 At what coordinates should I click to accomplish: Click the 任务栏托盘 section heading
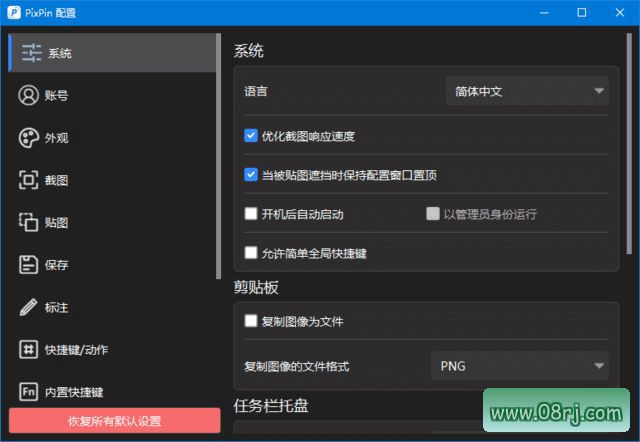pyautogui.click(x=271, y=406)
